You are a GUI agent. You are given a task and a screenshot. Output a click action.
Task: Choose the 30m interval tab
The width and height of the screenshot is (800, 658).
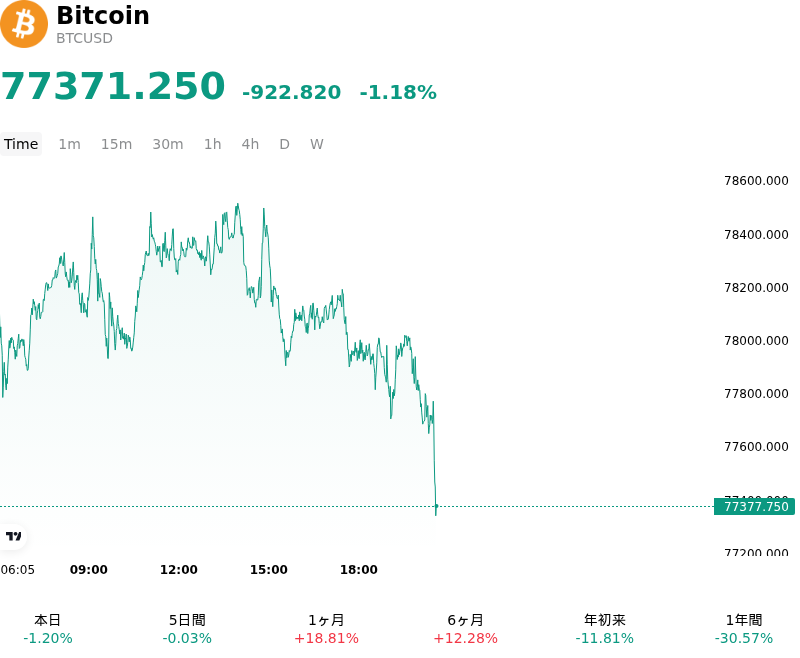168,144
